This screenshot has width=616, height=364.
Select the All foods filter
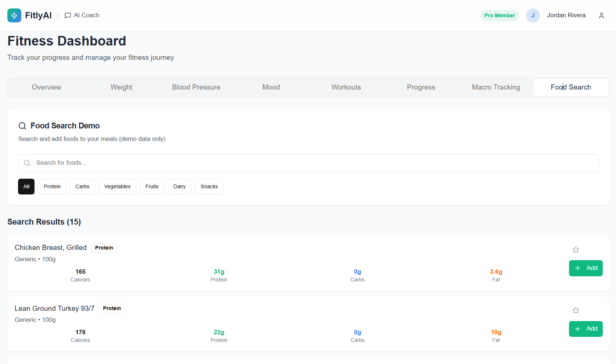(26, 186)
